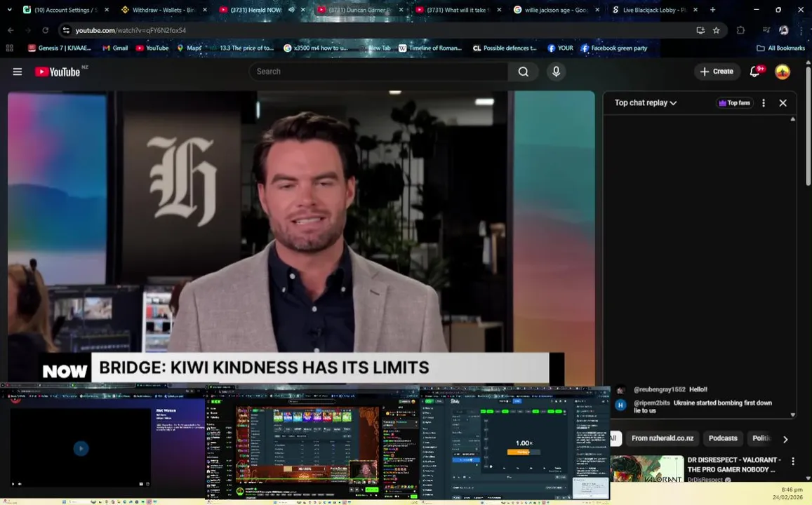Open the tab search chevron dropdown
This screenshot has width=812, height=505.
tap(9, 10)
